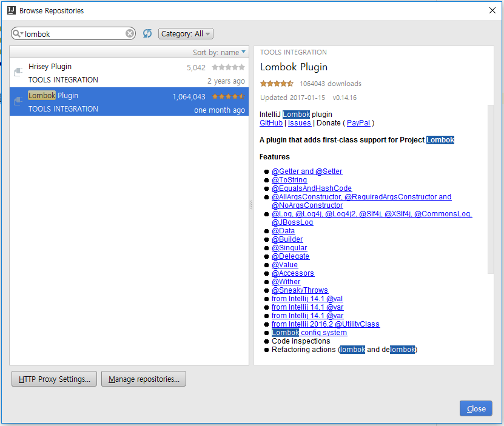Open the @Value link
Screen dimensions: 504x426
(x=285, y=265)
